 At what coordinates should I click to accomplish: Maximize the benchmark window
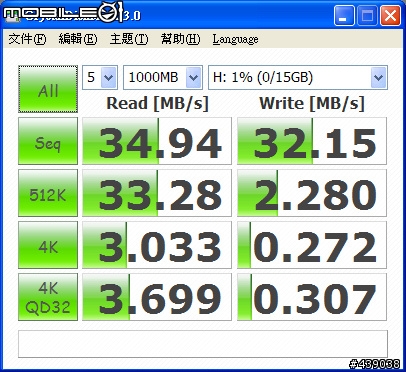[x=367, y=15]
